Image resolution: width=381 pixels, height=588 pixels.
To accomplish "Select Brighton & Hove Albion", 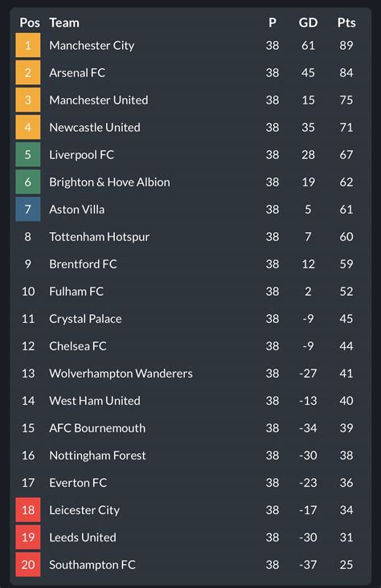I will 109,182.
